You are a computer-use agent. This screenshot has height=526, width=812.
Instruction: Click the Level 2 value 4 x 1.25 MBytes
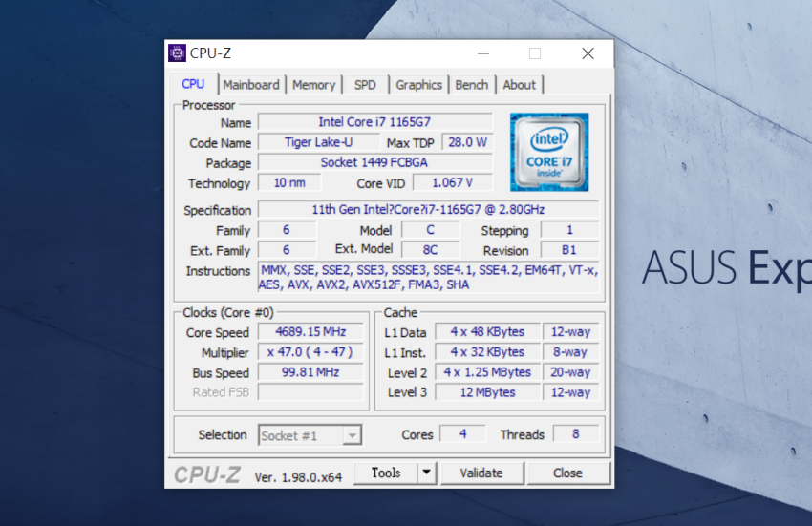(x=488, y=372)
